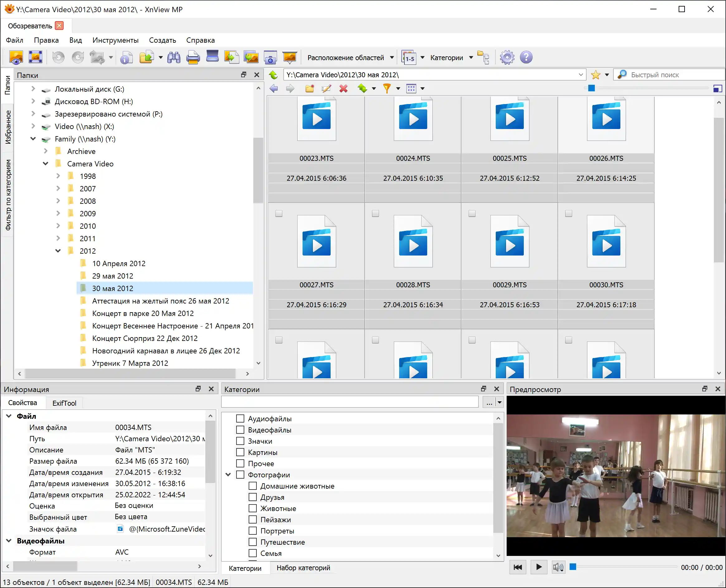Image resolution: width=726 pixels, height=588 pixels.
Task: Open the browser mode toolbar icon
Action: point(16,57)
